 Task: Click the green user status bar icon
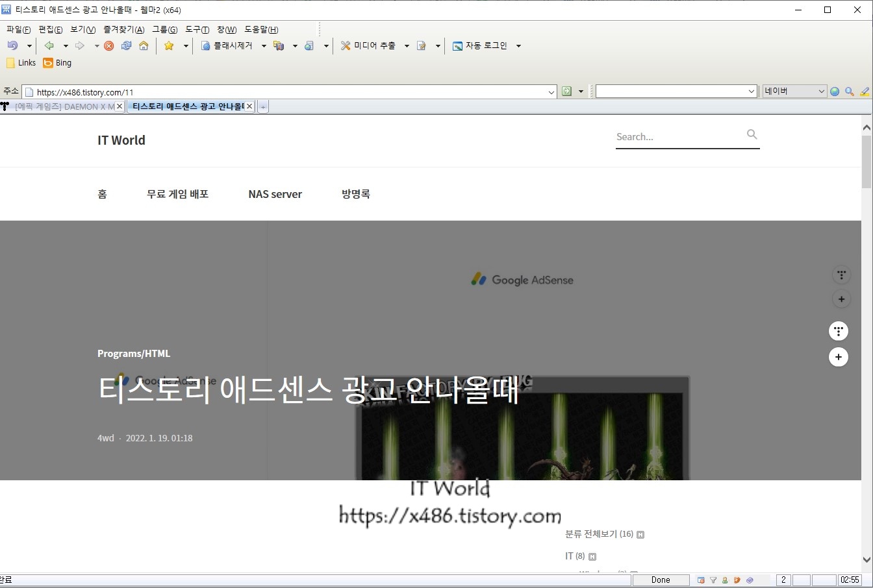click(x=725, y=580)
